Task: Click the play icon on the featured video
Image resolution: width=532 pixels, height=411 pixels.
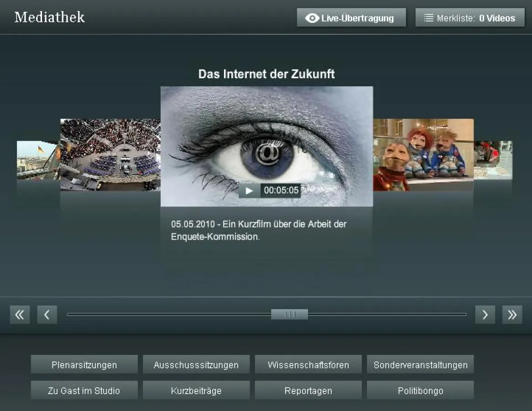Action: [x=248, y=190]
